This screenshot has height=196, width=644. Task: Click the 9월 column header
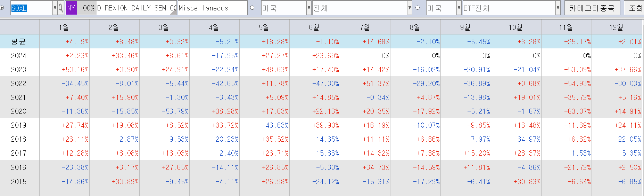[x=466, y=27]
